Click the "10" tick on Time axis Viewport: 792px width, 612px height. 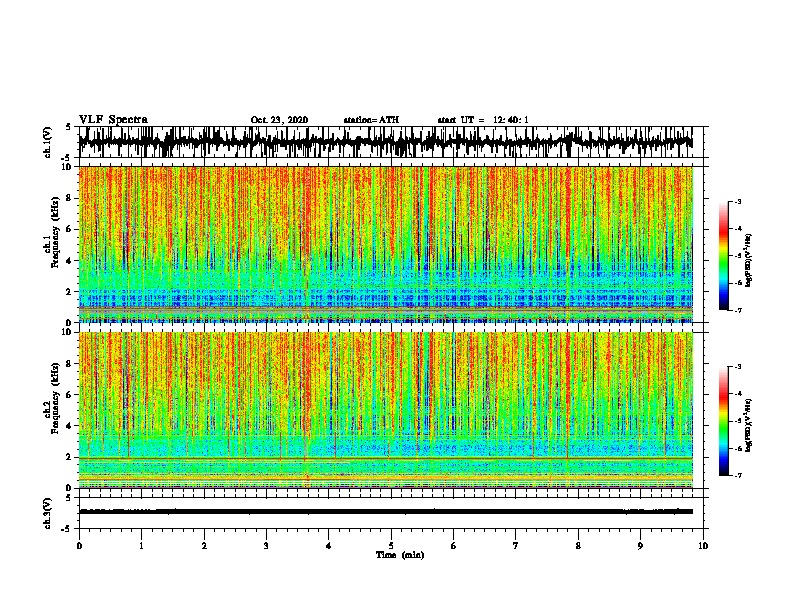tap(703, 546)
